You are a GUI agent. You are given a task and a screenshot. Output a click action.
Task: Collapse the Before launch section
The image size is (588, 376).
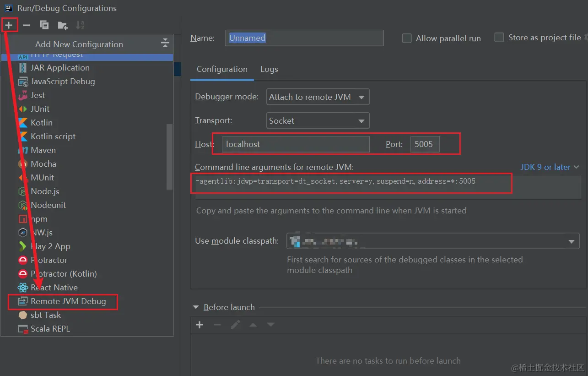coord(196,307)
